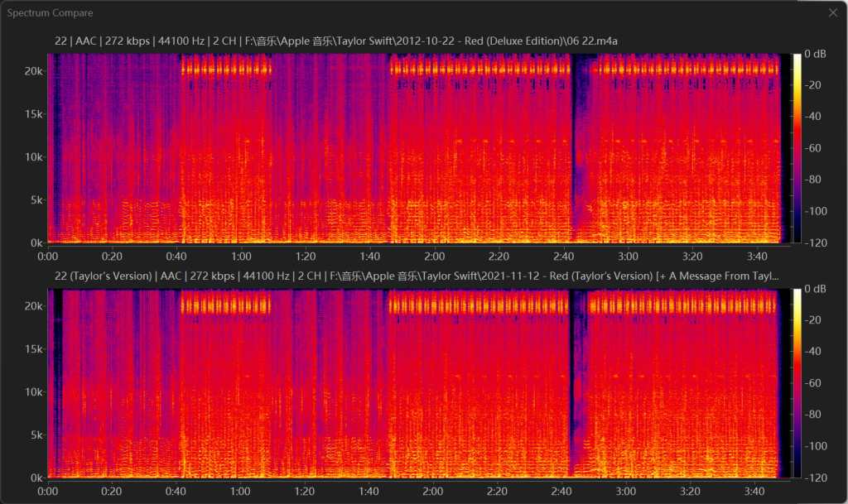Click the 15k frequency label of bottom spectrogram
Viewport: 848px width, 504px height.
33,349
